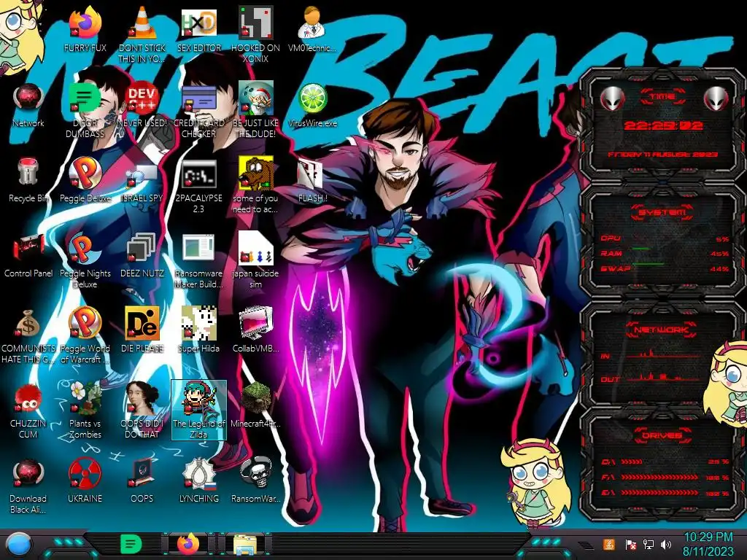The height and width of the screenshot is (560, 747).
Task: Click the TIME widget header
Action: 662,96
